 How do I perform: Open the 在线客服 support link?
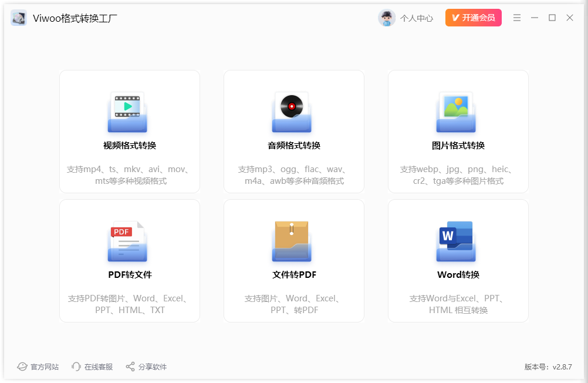(x=98, y=367)
